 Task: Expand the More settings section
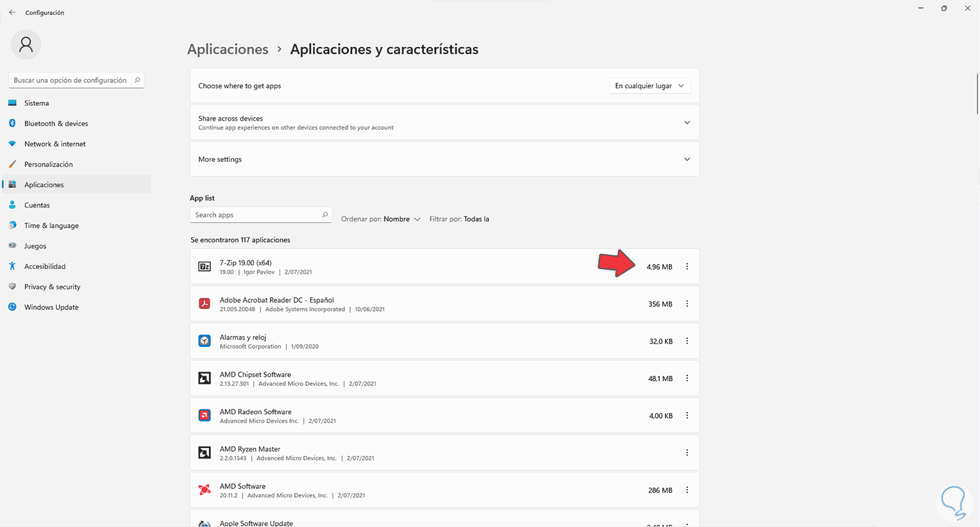[687, 159]
